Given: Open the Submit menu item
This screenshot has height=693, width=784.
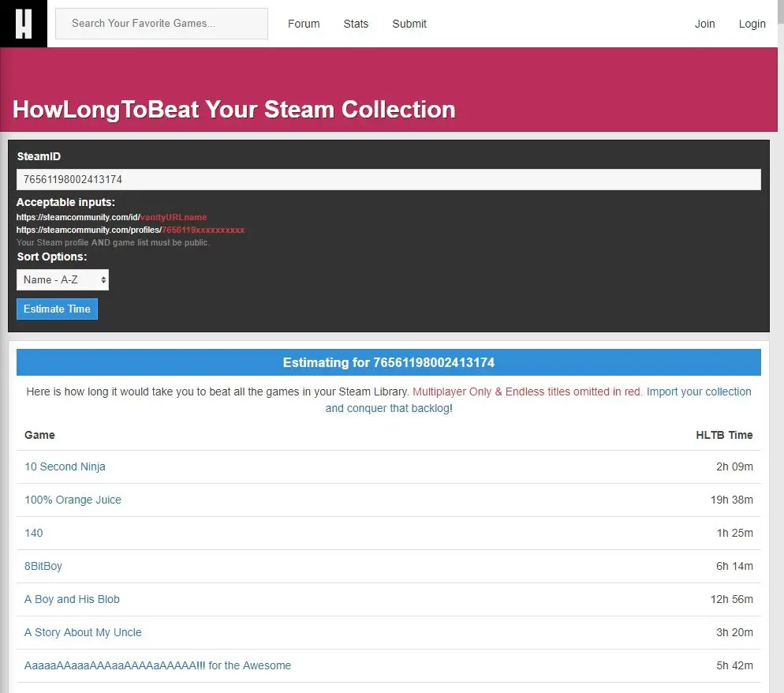Looking at the screenshot, I should 409,24.
